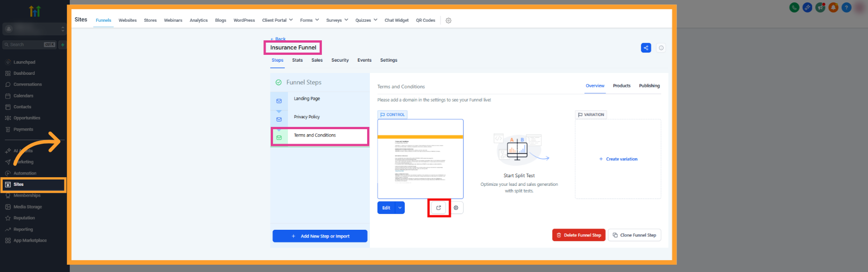Click the sidebar Search input field
Image resolution: width=868 pixels, height=272 pixels.
(x=29, y=44)
